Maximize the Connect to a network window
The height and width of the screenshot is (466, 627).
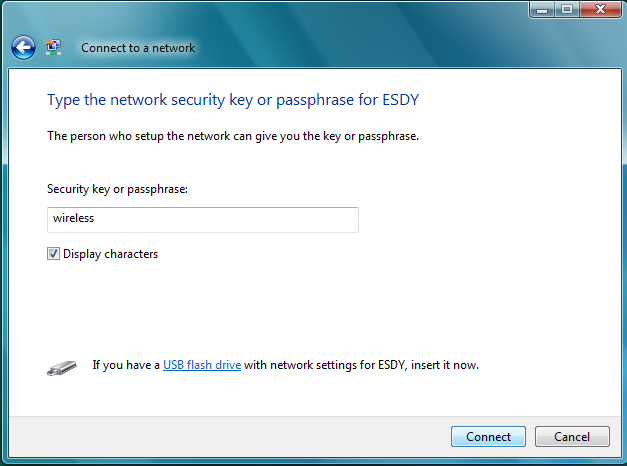(x=567, y=9)
